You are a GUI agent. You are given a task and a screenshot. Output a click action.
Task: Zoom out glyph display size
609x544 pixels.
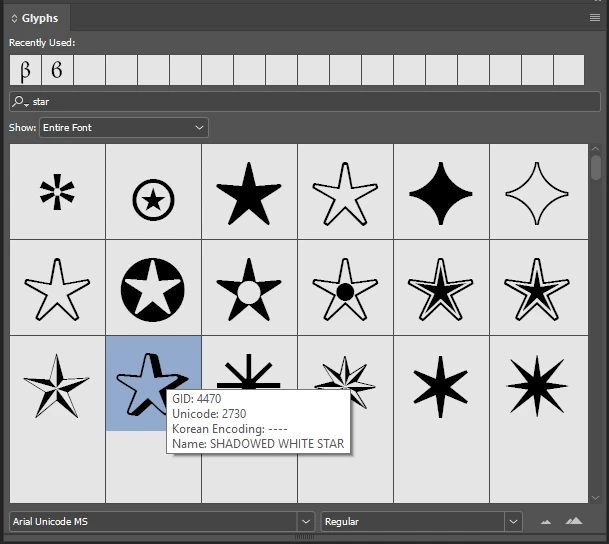(x=546, y=521)
